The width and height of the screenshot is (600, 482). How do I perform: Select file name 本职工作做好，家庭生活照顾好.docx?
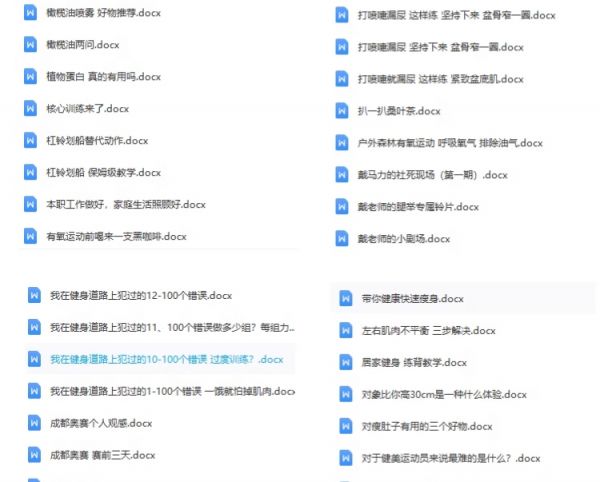point(126,204)
